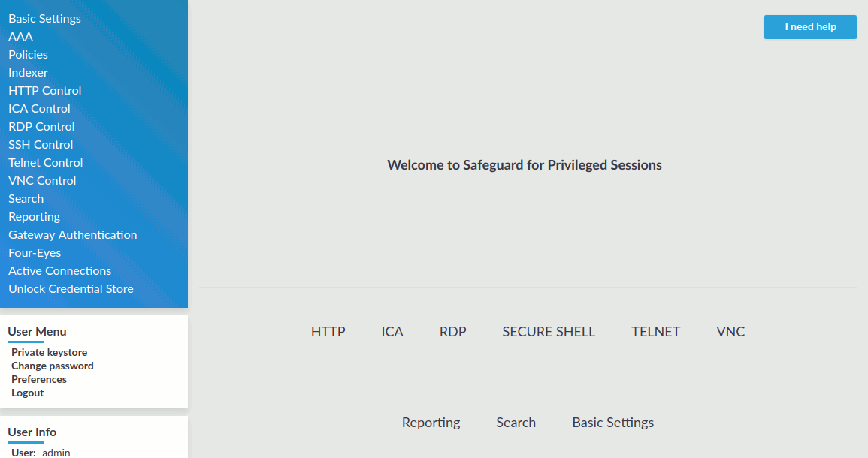Screen dimensions: 868x458
Task: Open Gateway Authentication page
Action: 72,234
